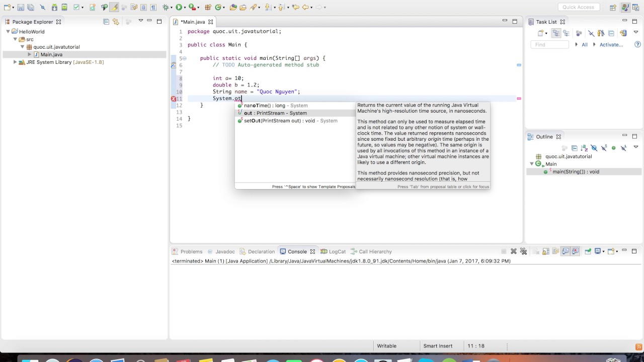
Task: Open the Task List view menu triangle
Action: [x=635, y=33]
